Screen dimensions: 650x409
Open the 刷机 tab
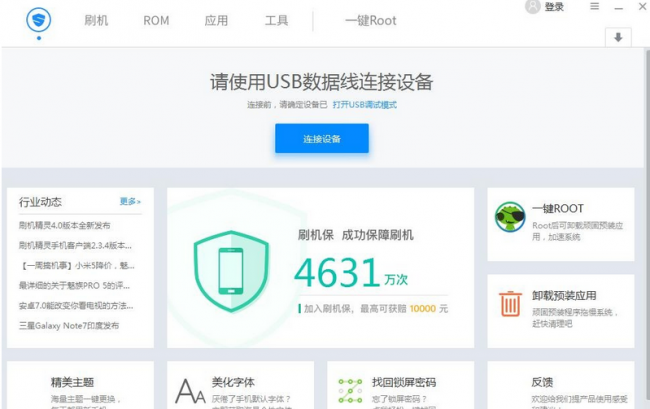point(96,20)
